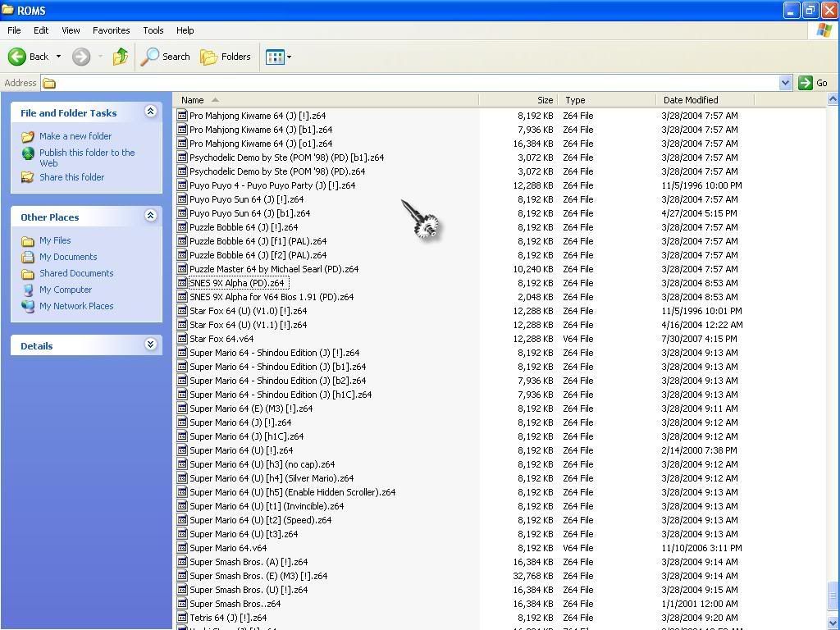Screen dimensions: 840x630
Task: Click the My Computer icon
Action: [x=28, y=290]
